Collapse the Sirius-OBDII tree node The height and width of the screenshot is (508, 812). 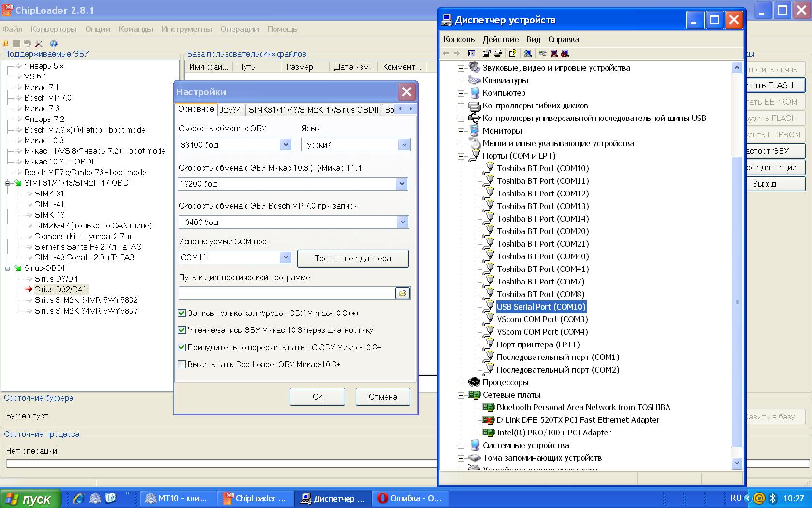click(8, 268)
